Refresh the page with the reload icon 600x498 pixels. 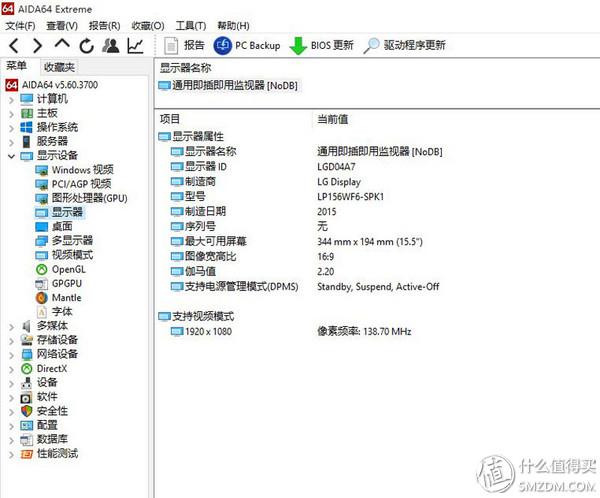[86, 46]
